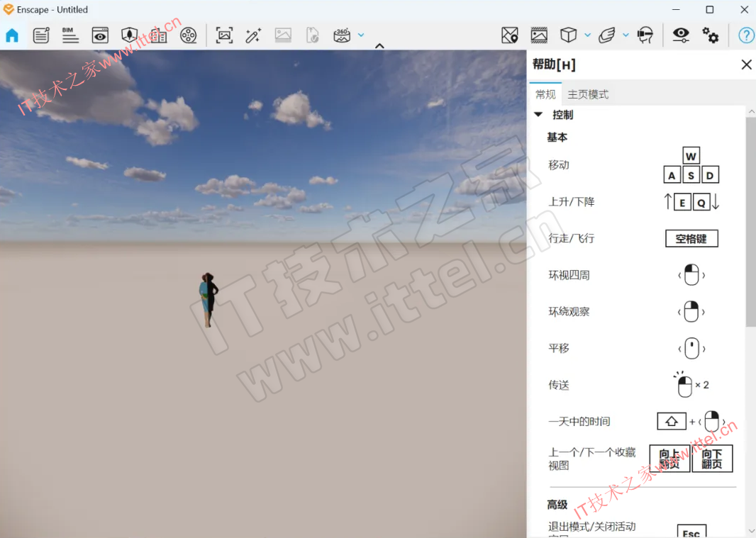Image resolution: width=756 pixels, height=538 pixels.
Task: Select the person figure in the viewport
Action: pos(209,300)
